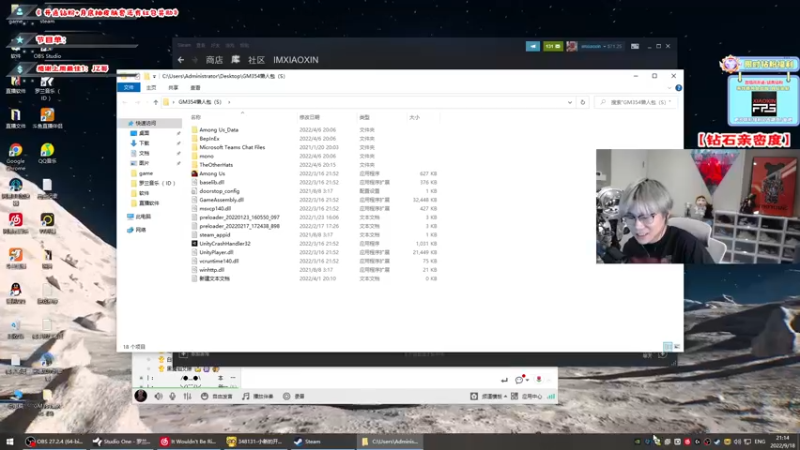Open the clock in the system tray
This screenshot has width=800, height=450.
pyautogui.click(x=783, y=442)
